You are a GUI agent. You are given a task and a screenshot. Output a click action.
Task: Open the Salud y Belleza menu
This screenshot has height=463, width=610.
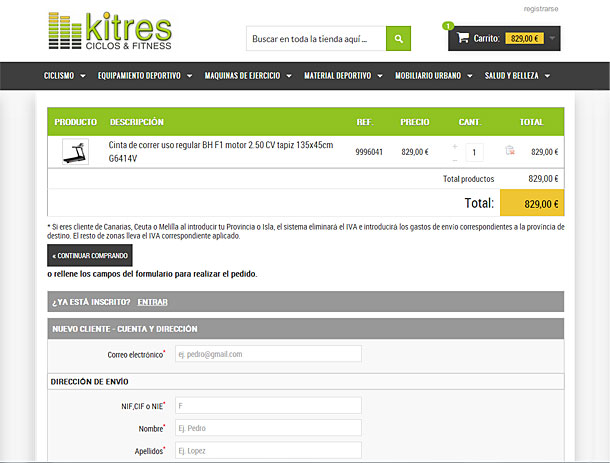coord(517,76)
